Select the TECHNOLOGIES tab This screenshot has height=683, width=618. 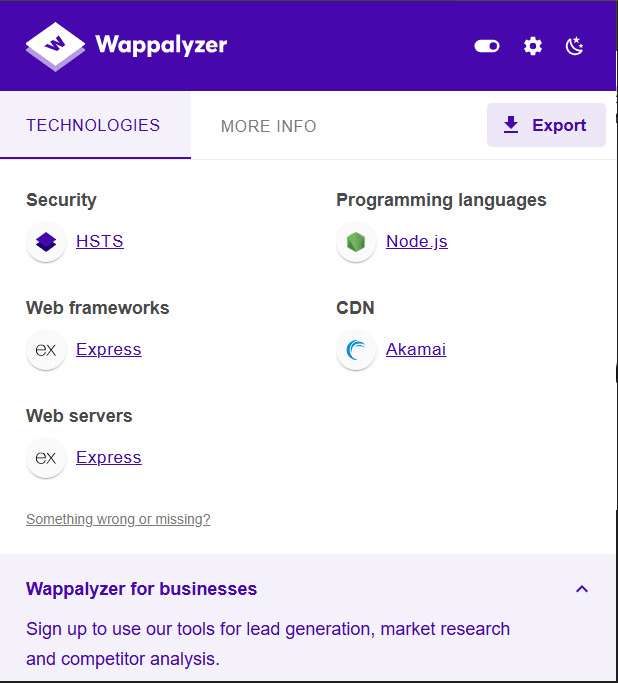tap(95, 125)
